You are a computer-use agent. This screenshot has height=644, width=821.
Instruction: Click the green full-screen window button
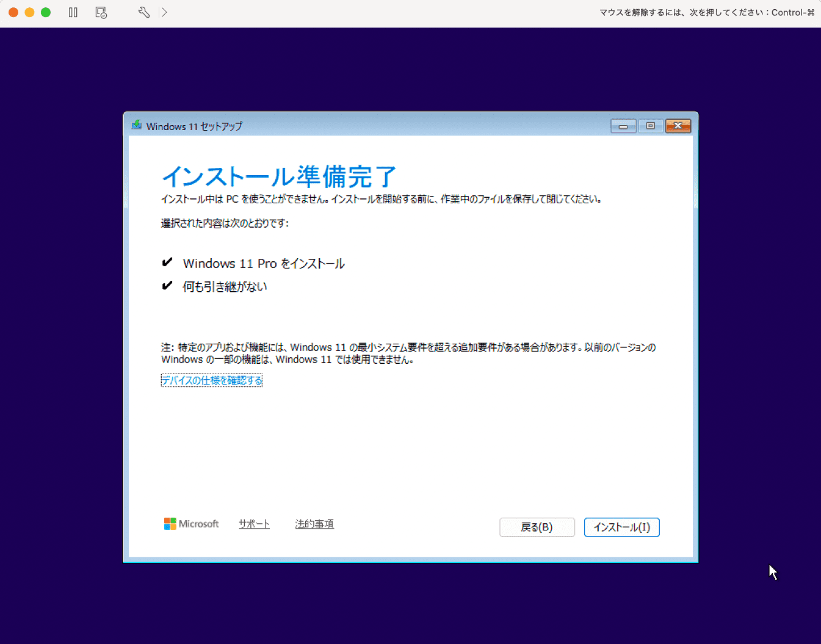coord(46,12)
